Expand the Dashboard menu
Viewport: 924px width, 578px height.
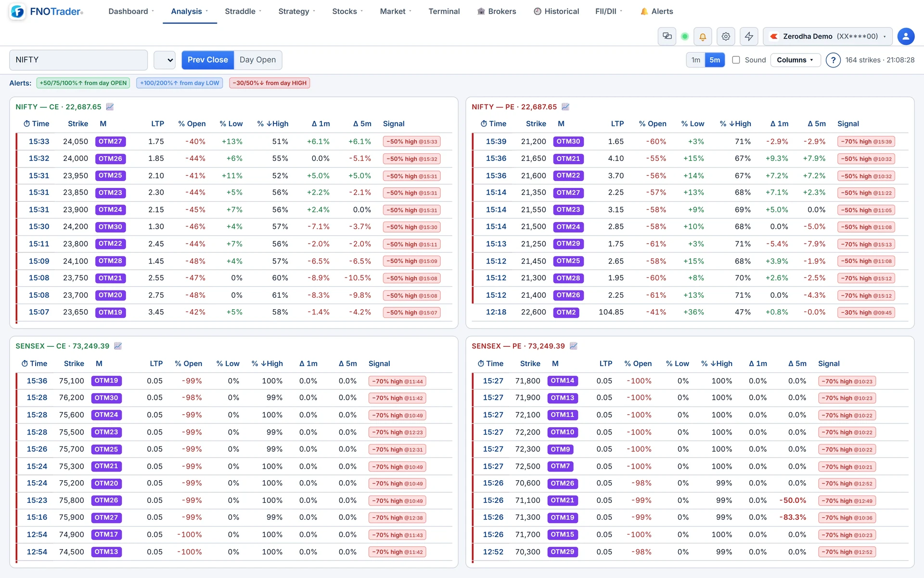(x=131, y=11)
